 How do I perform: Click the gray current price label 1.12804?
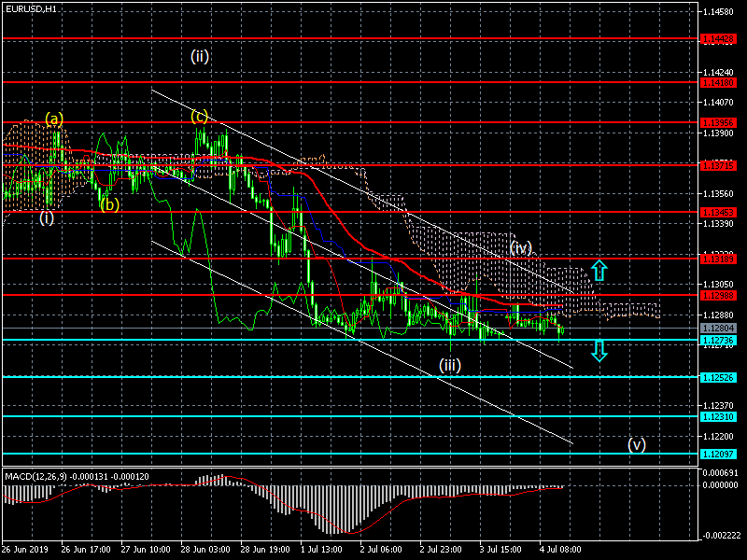(718, 329)
